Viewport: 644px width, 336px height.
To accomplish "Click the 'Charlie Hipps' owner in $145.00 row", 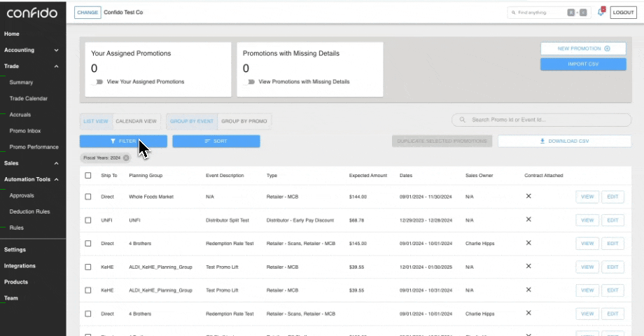I will [x=479, y=244].
